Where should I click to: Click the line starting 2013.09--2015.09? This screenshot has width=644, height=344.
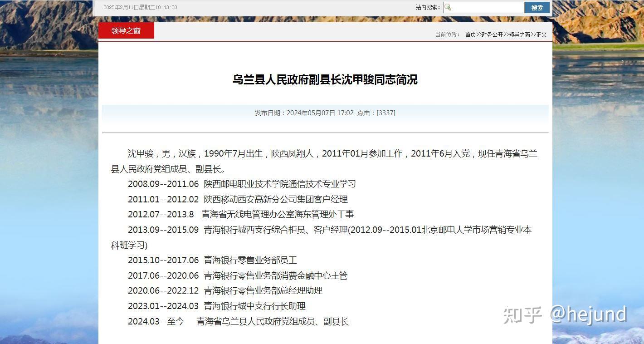tap(322, 237)
